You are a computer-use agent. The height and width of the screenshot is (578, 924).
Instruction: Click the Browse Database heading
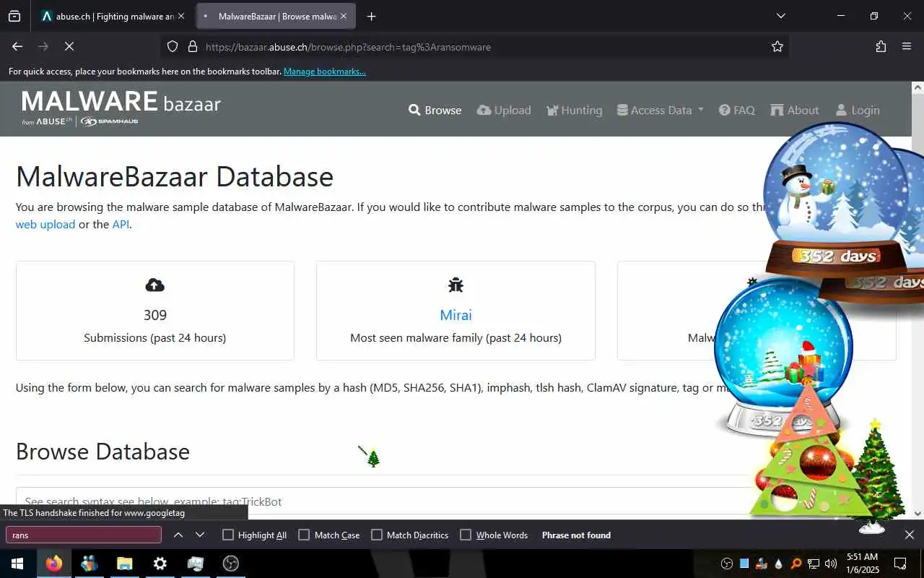pos(103,452)
